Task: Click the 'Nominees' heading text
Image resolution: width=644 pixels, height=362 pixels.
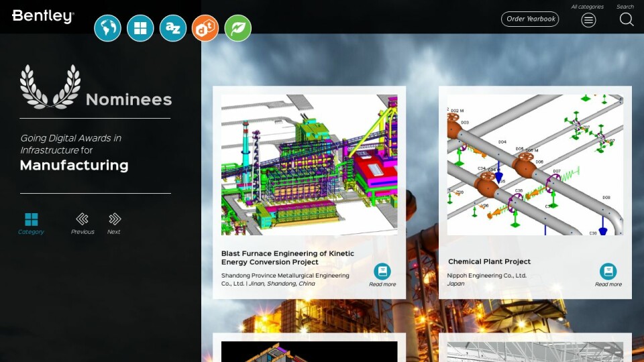Action: (x=129, y=100)
